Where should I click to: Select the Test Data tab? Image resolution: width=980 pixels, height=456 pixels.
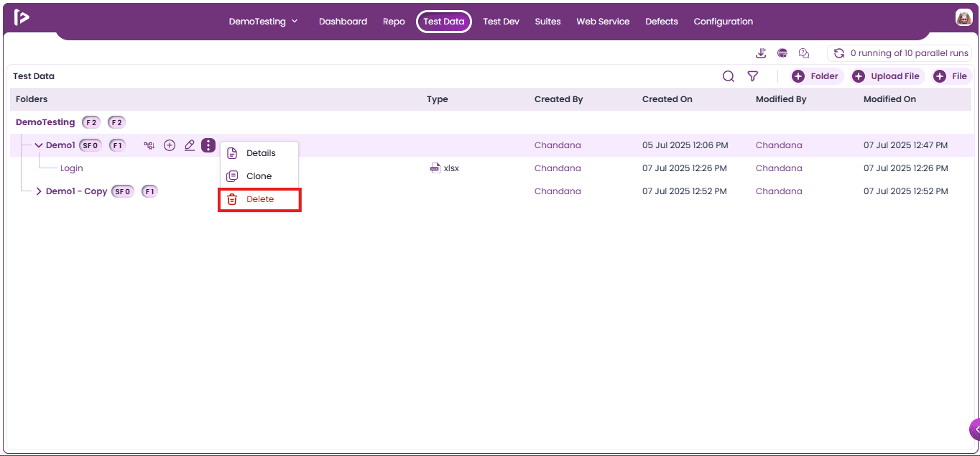pyautogui.click(x=444, y=22)
